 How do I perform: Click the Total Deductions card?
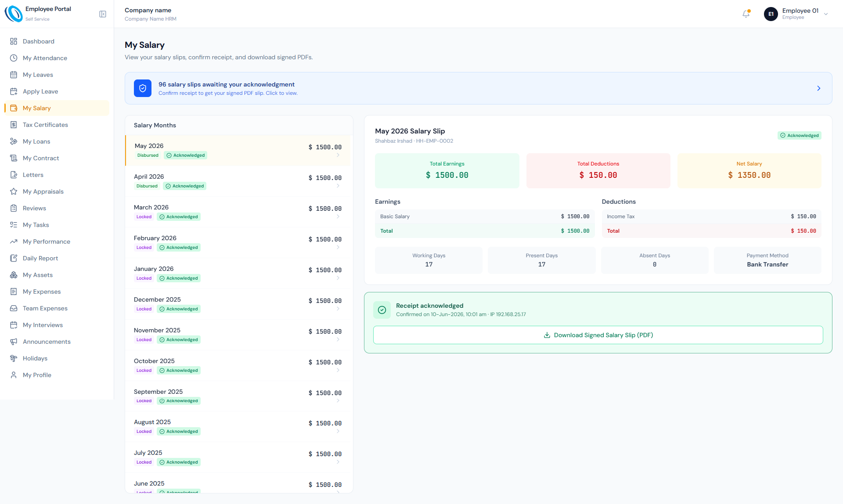point(598,171)
